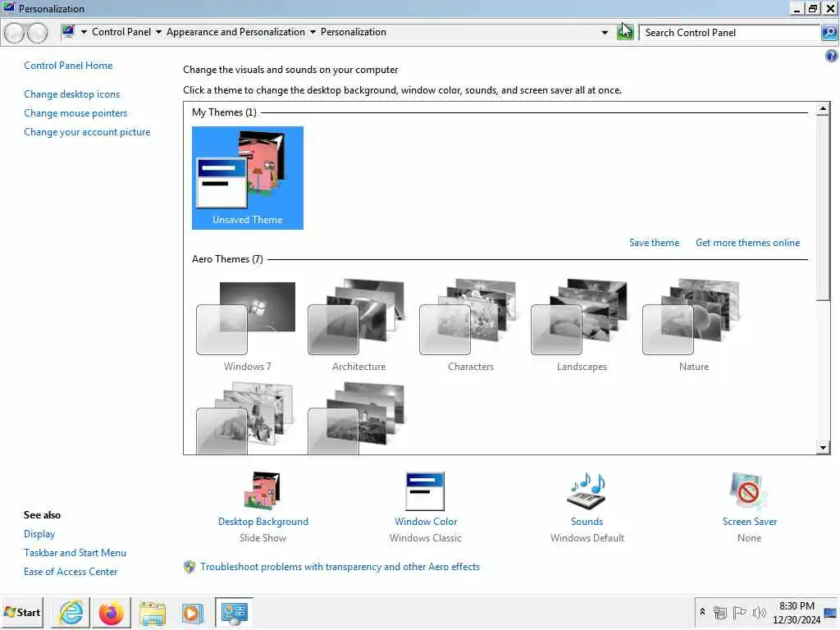The image size is (840, 630).
Task: Show hidden tray icons arrow
Action: click(x=702, y=611)
